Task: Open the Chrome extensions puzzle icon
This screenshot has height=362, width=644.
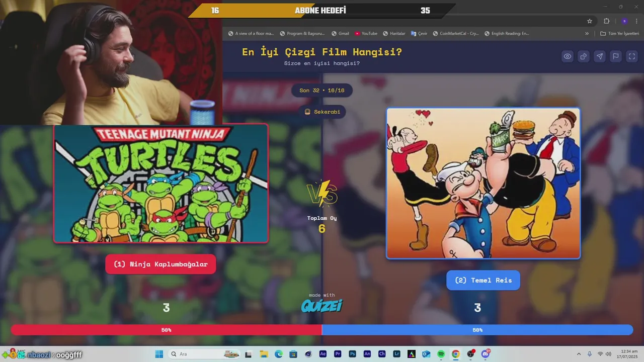Action: click(x=606, y=21)
